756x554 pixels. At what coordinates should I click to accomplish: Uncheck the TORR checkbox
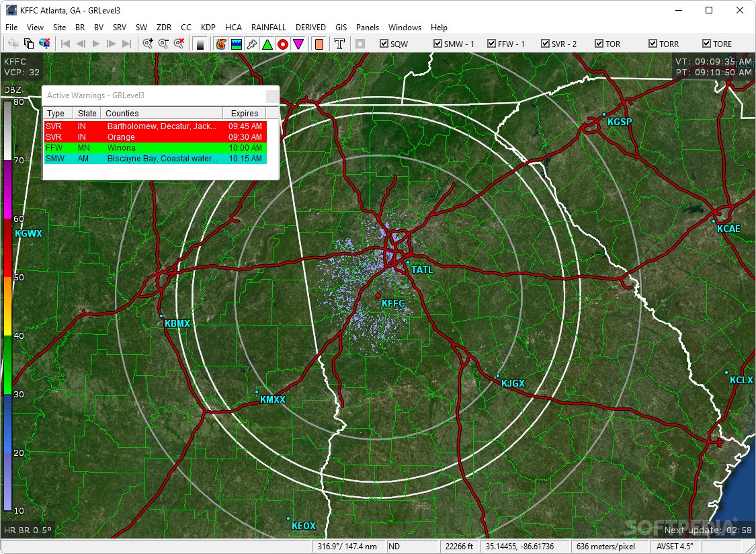[653, 44]
